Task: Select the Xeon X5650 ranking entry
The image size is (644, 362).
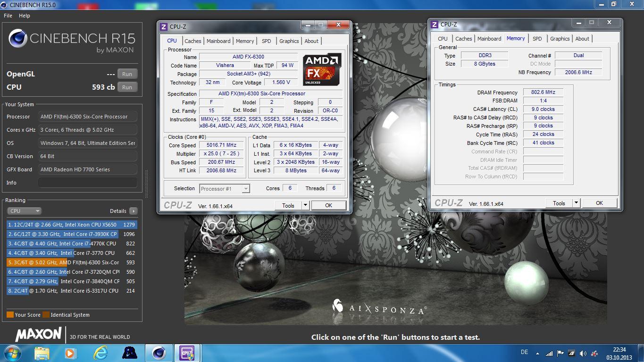Action: (72, 225)
